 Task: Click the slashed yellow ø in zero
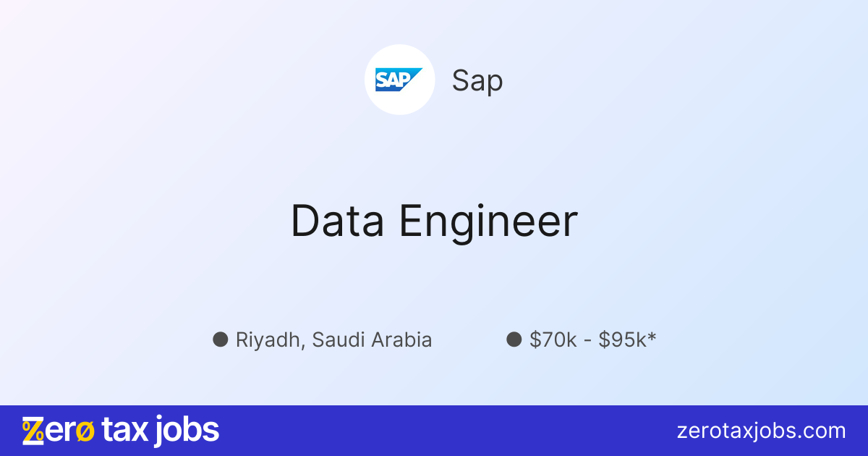[x=85, y=431]
